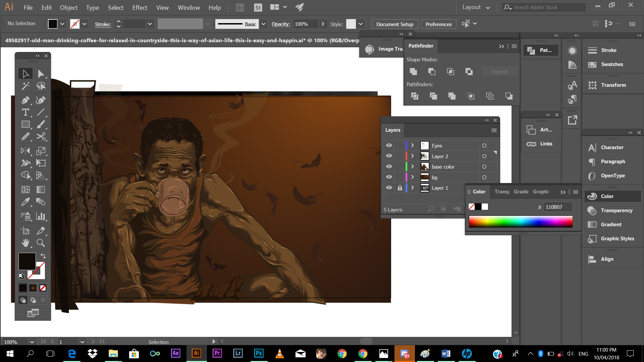The height and width of the screenshot is (362, 644).
Task: Switch to the Transparency tab
Action: [502, 191]
